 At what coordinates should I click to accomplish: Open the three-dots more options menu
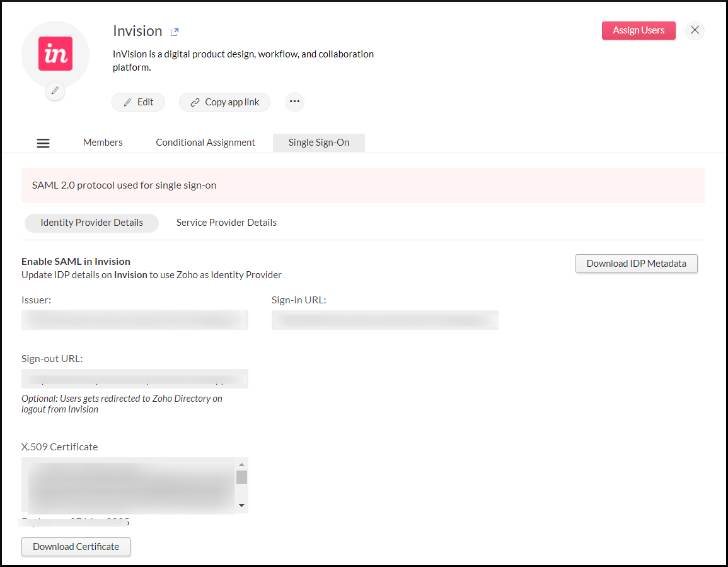(x=294, y=102)
